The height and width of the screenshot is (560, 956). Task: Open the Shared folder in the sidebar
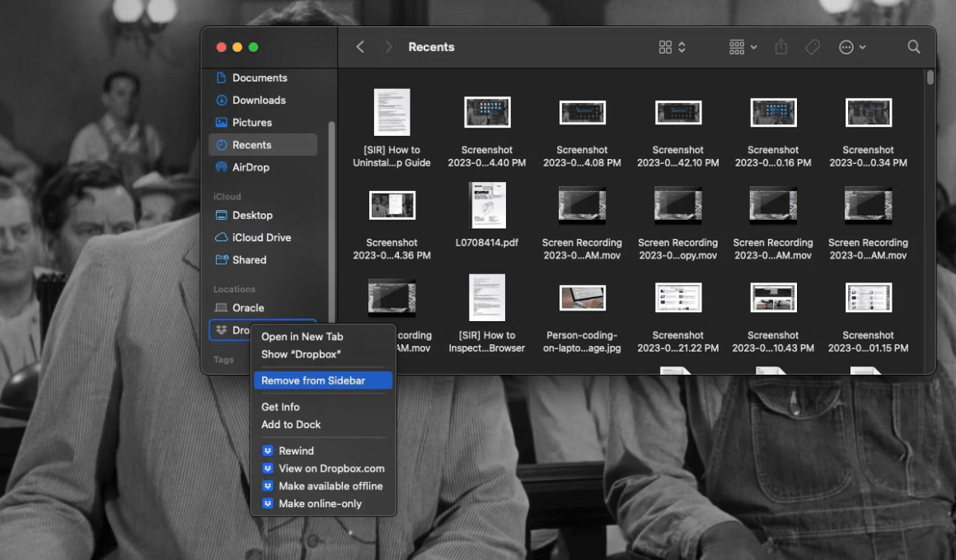point(263,259)
